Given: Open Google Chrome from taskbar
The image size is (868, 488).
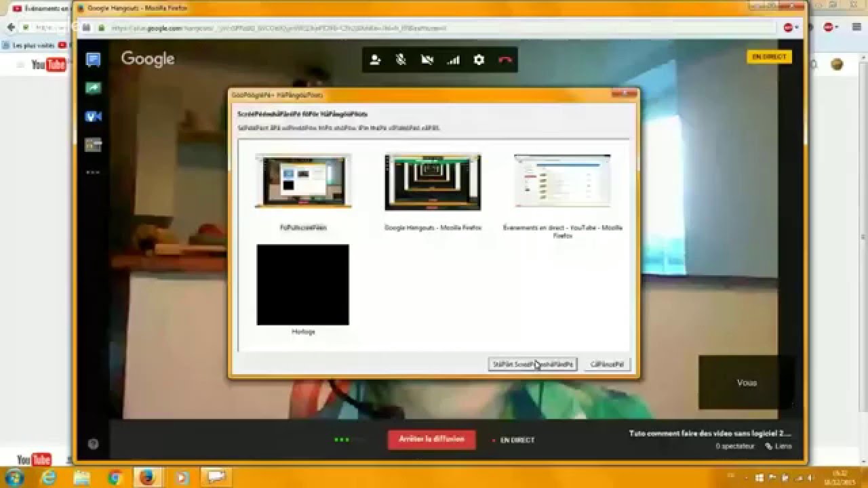Looking at the screenshot, I should [115, 477].
